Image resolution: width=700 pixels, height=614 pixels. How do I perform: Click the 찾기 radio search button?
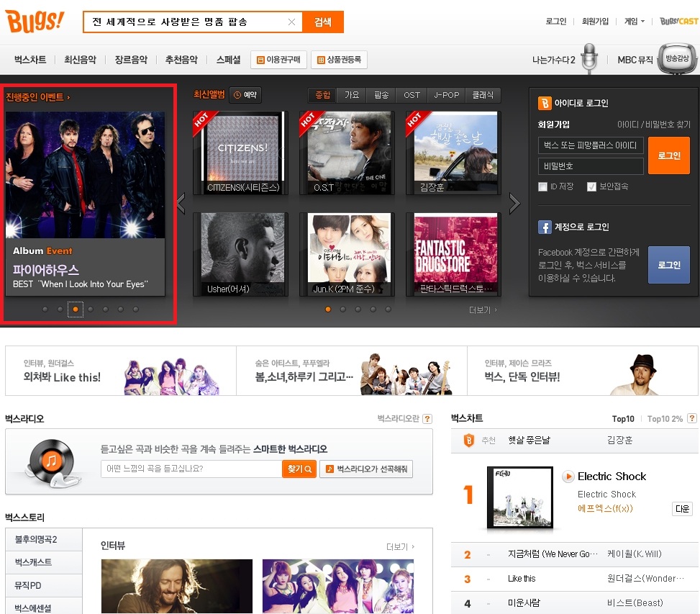pos(299,469)
